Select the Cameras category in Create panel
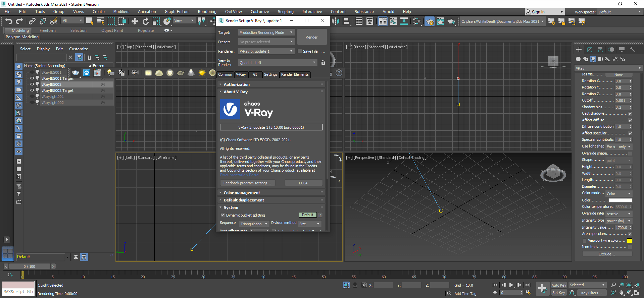 600,59
